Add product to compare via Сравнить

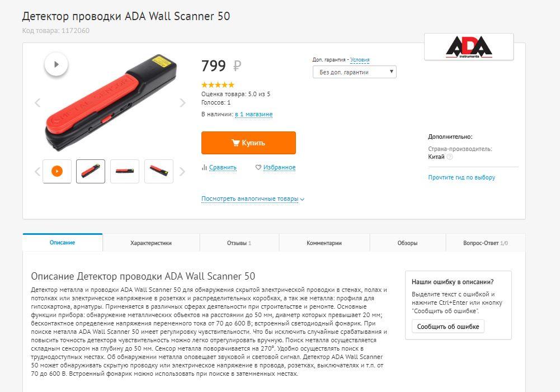(219, 167)
